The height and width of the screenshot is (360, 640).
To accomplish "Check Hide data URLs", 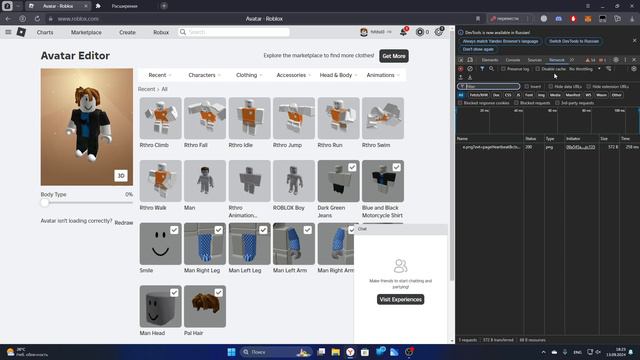I will click(x=551, y=87).
